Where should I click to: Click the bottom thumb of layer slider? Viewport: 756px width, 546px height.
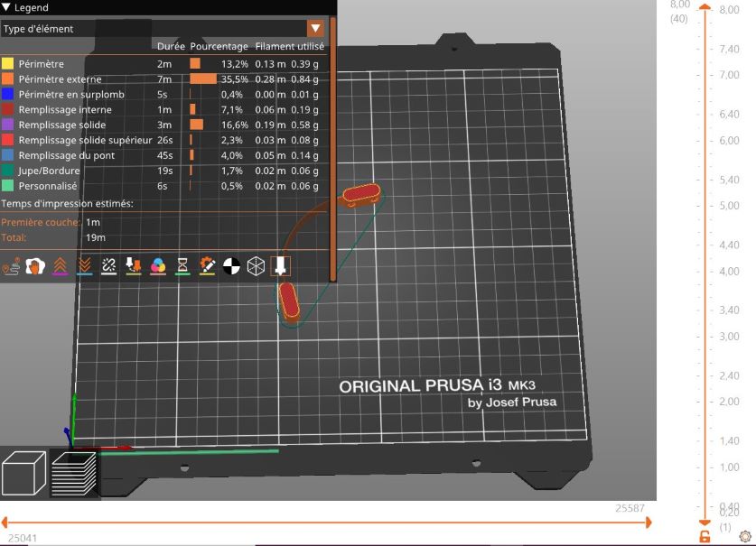tap(705, 523)
